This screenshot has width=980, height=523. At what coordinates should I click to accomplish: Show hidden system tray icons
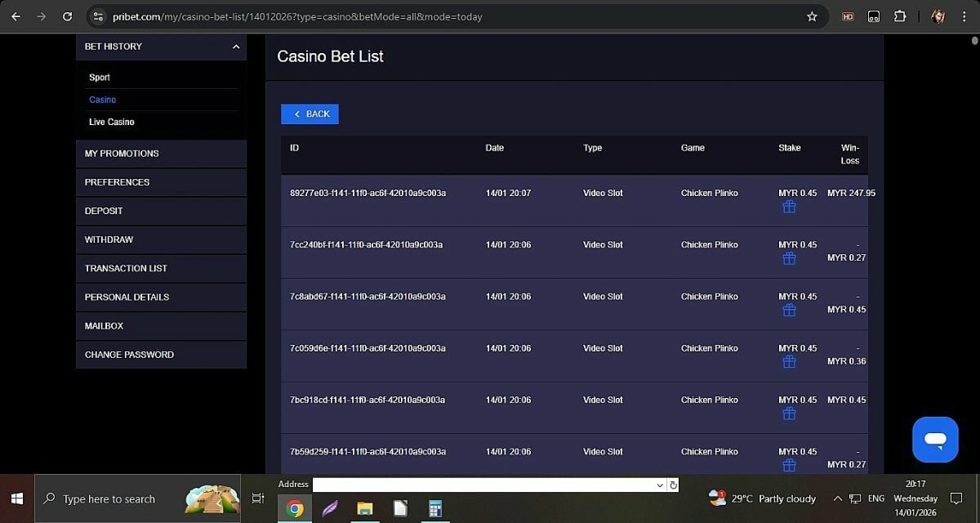click(x=837, y=498)
